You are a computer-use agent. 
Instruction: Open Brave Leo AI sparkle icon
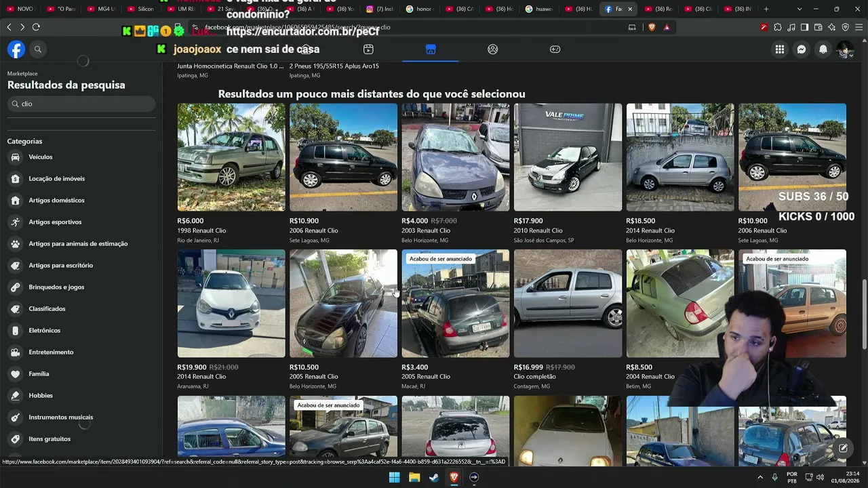click(x=831, y=27)
